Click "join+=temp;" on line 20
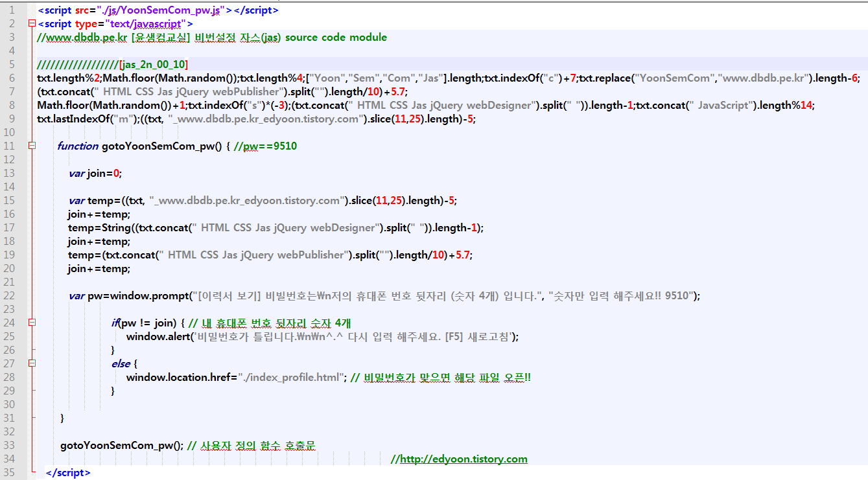 [x=99, y=269]
